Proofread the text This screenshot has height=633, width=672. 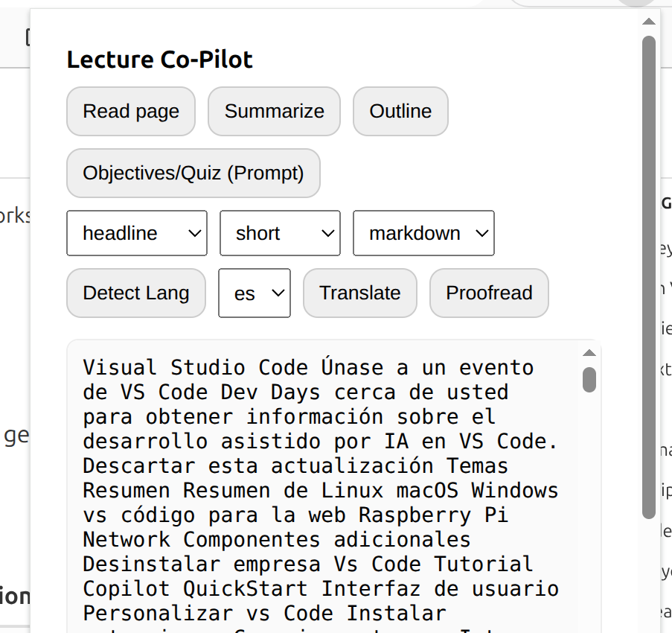(489, 293)
